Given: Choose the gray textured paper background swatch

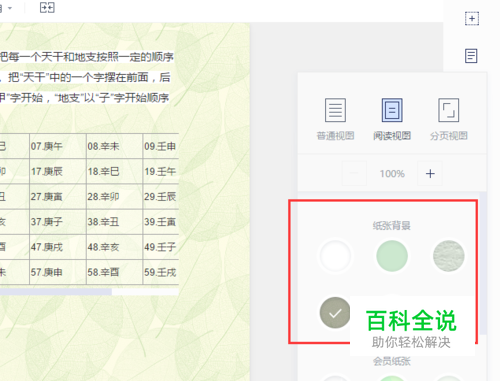Looking at the screenshot, I should (x=449, y=256).
